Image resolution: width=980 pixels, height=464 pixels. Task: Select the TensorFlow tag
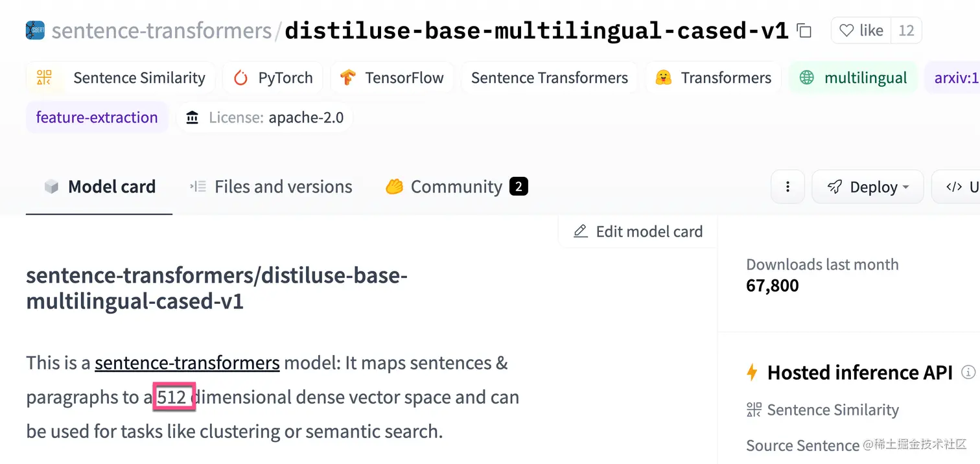pos(391,78)
